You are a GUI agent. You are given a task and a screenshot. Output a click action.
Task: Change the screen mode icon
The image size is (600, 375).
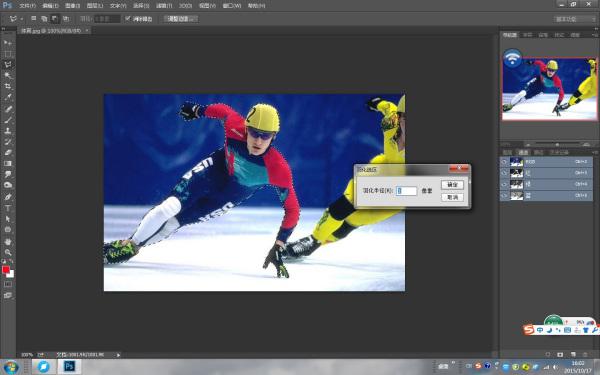click(x=8, y=295)
